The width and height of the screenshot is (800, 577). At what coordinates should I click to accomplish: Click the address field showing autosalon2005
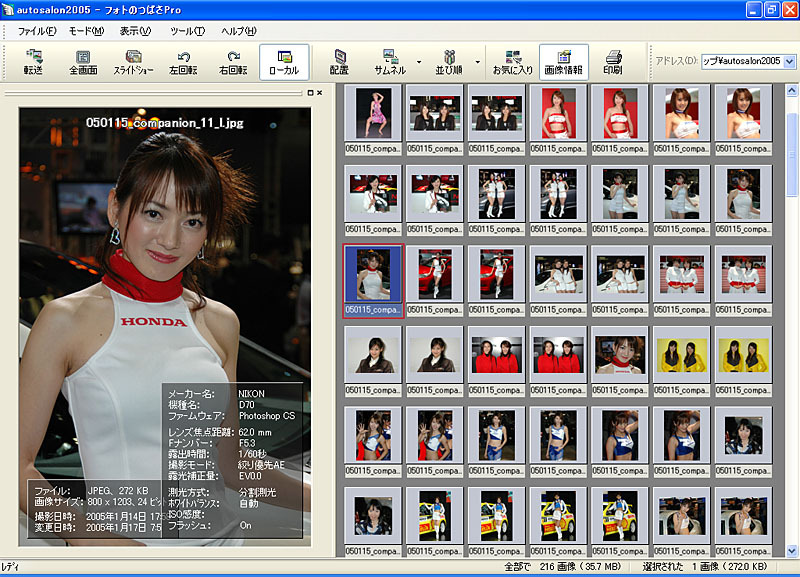click(742, 61)
